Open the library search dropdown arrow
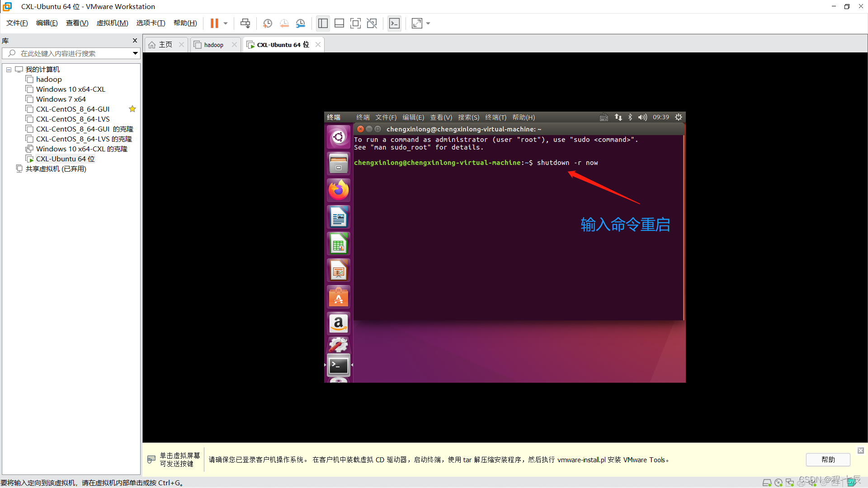Viewport: 868px width, 488px height. click(135, 53)
